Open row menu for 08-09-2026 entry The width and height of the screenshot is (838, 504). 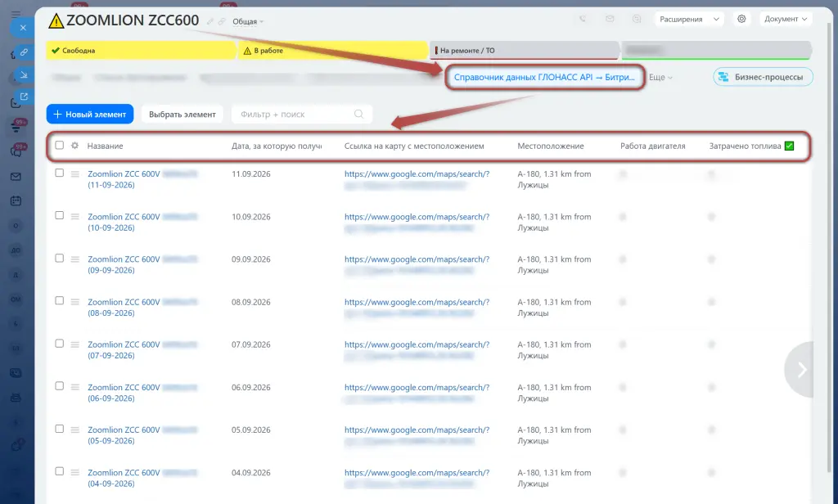pyautogui.click(x=74, y=302)
